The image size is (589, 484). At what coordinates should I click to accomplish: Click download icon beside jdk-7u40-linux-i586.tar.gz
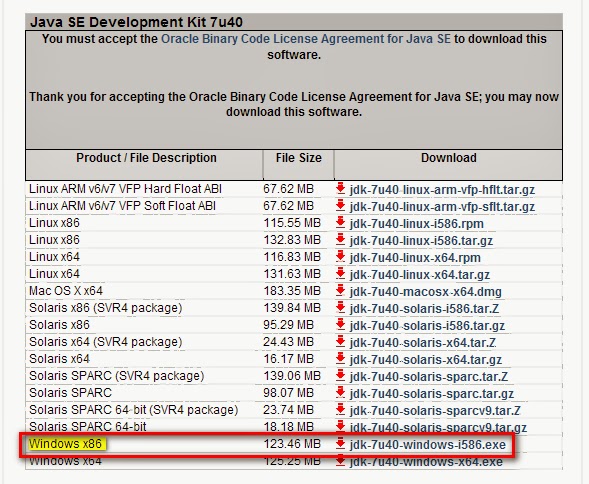coord(340,239)
